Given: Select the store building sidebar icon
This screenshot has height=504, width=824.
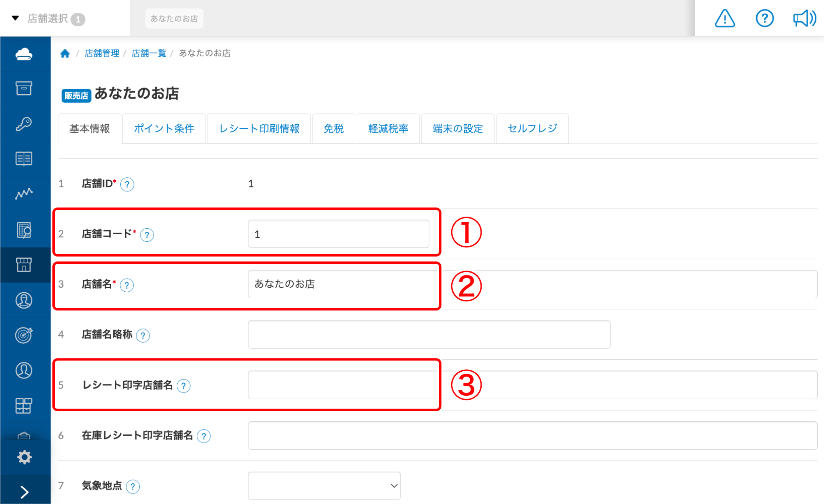Looking at the screenshot, I should (24, 265).
